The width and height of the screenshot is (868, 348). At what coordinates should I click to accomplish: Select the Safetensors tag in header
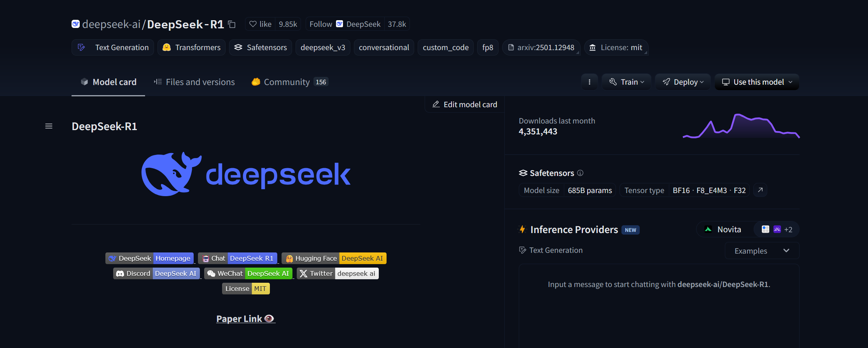click(261, 47)
